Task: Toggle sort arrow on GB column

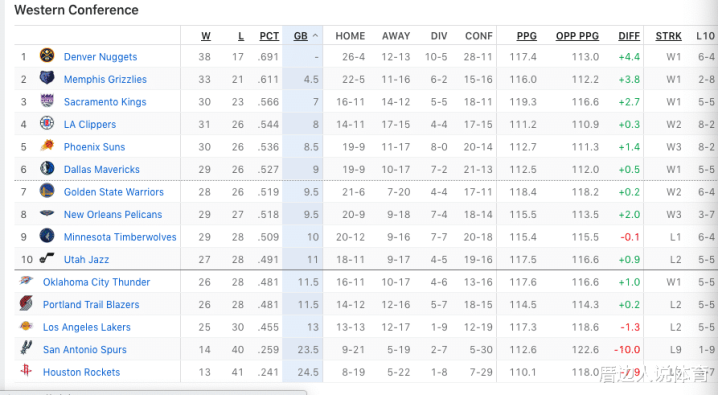Action: click(x=315, y=36)
